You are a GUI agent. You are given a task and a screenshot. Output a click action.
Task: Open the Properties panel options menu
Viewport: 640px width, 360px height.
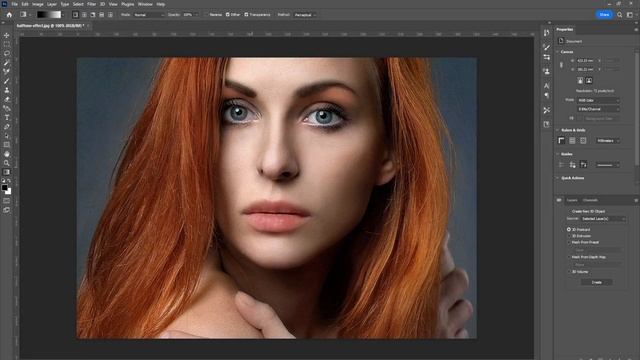[x=636, y=29]
